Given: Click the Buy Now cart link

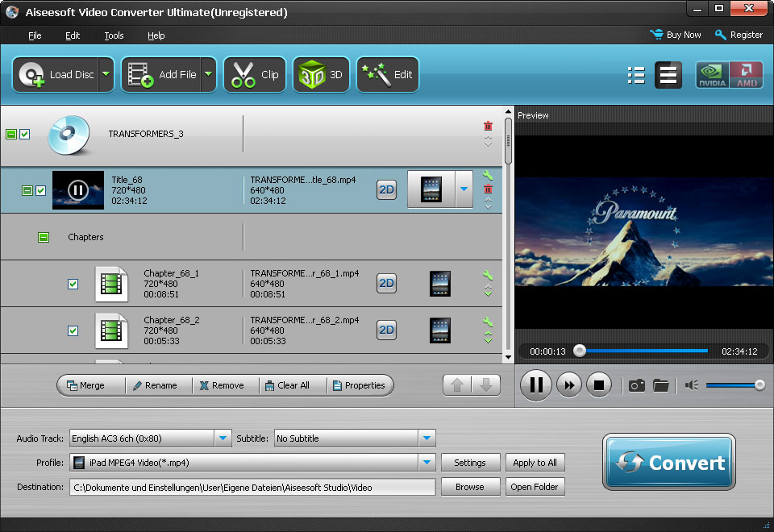Looking at the screenshot, I should pos(676,35).
